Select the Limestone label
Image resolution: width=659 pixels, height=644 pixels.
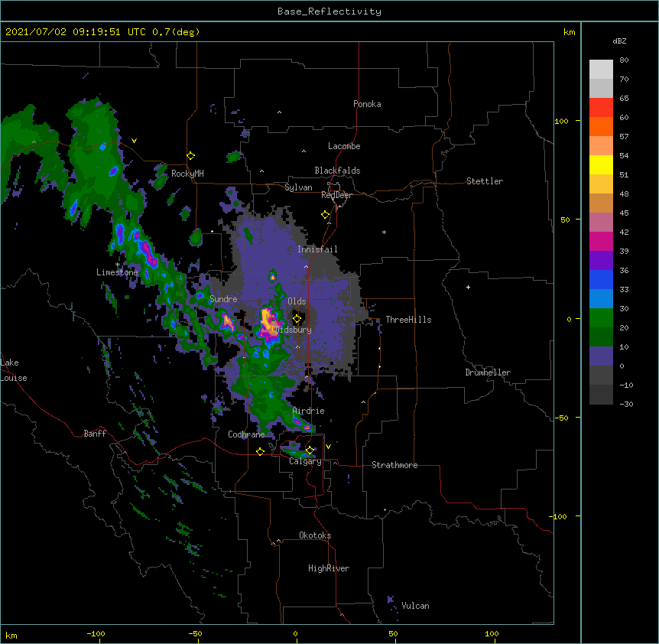[x=117, y=272]
